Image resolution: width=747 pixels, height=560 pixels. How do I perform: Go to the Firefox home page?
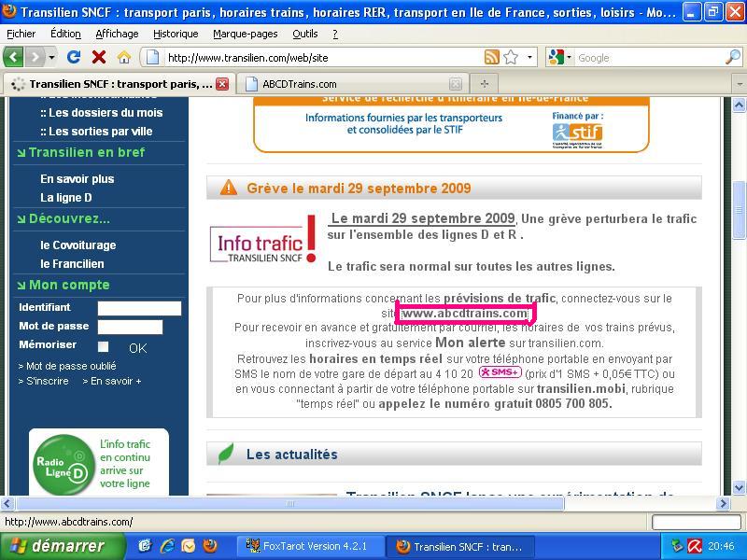coord(123,57)
